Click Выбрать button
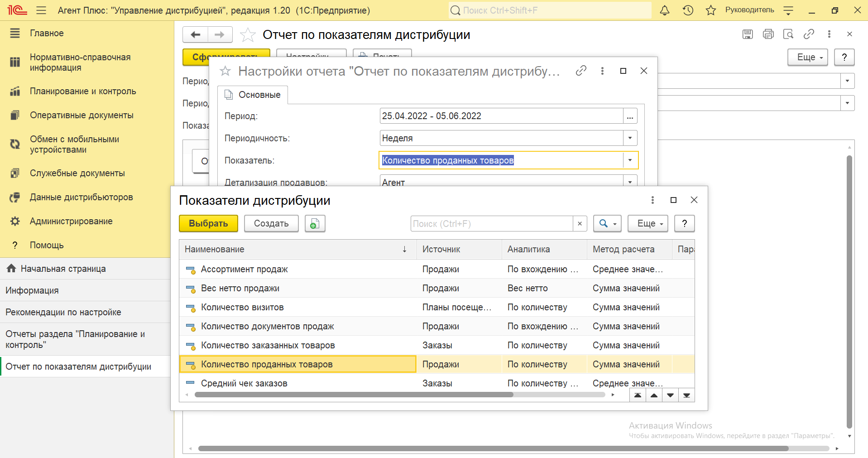The width and height of the screenshot is (868, 458). click(x=208, y=223)
